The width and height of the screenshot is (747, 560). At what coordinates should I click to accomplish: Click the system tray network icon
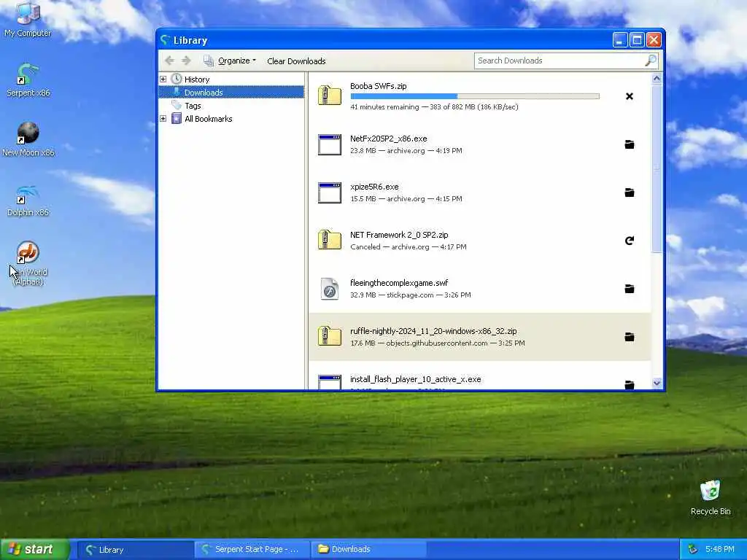click(x=693, y=549)
